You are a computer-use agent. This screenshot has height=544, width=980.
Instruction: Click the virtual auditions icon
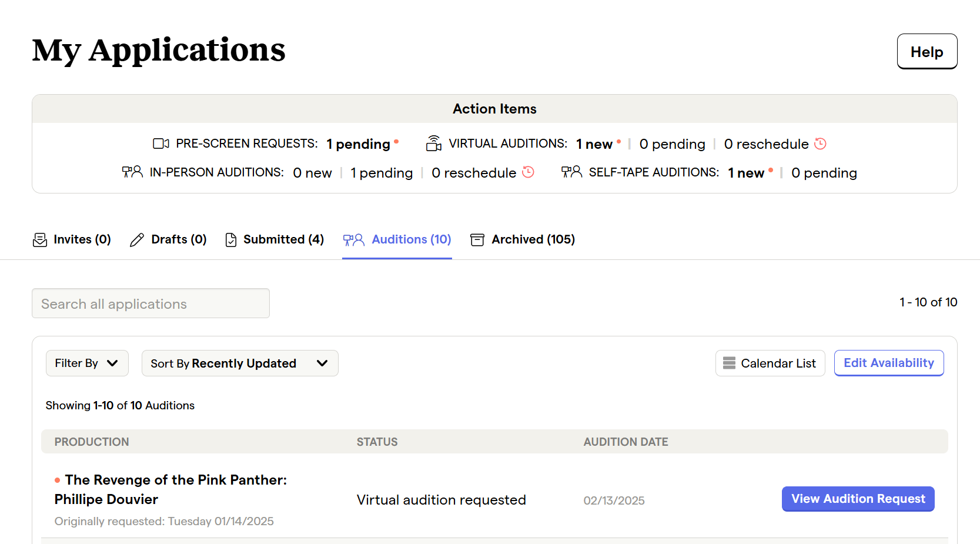434,143
